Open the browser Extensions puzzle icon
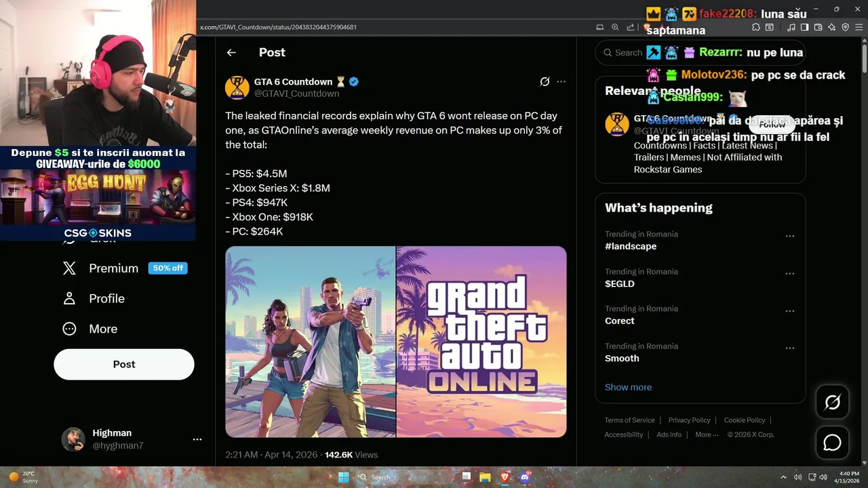 (755, 27)
